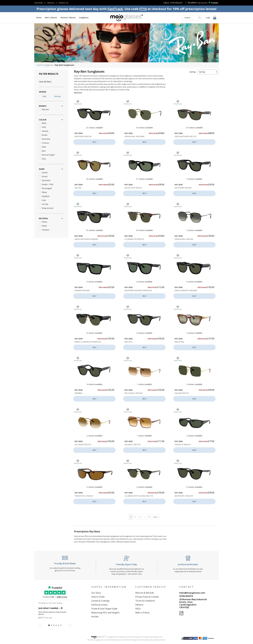The image size is (253, 644).
Task: Collapse the Shape filter section
Action: (62, 169)
